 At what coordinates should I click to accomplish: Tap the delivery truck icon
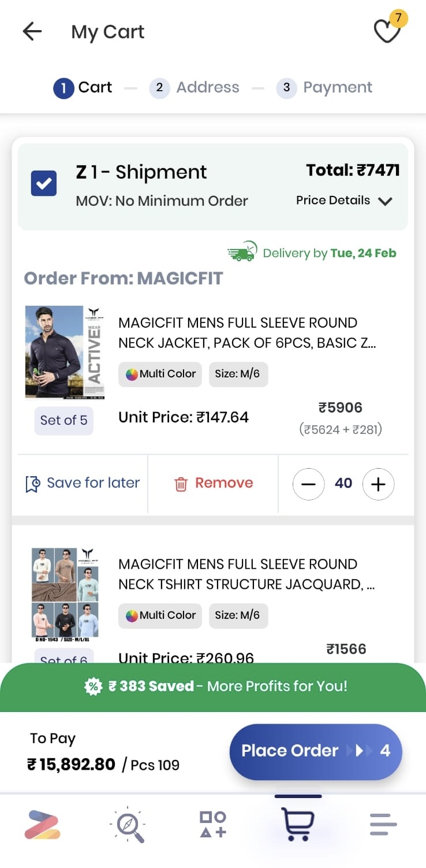click(x=242, y=252)
